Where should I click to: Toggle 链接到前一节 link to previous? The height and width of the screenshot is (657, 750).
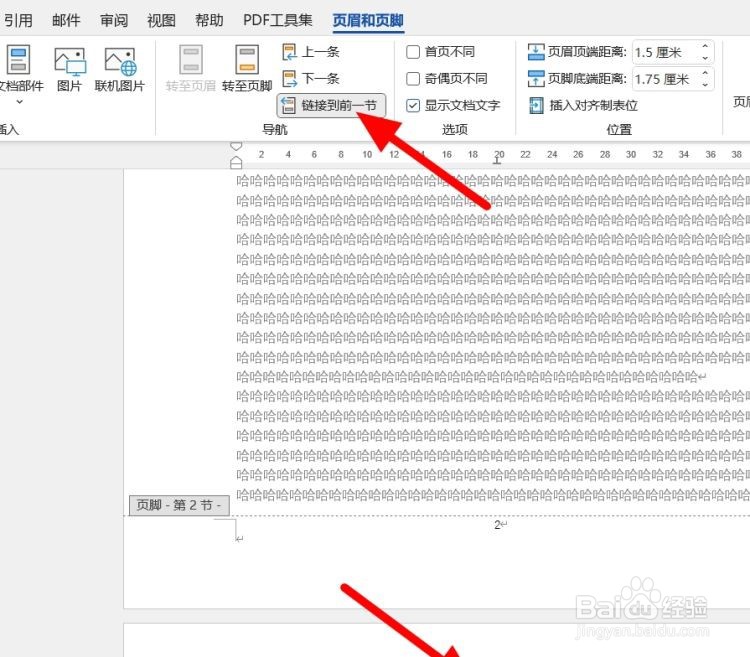(331, 105)
